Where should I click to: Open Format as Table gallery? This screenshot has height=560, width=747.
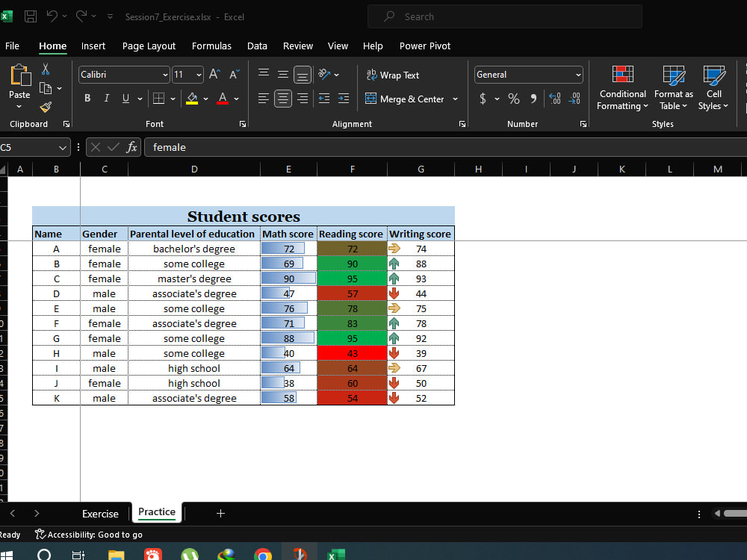click(673, 87)
